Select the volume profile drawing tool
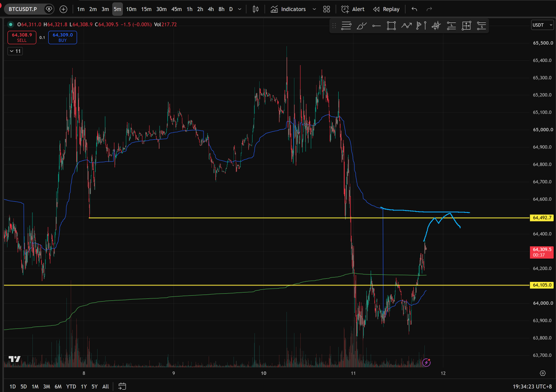Viewport: 556px width, 392px height. (421, 26)
